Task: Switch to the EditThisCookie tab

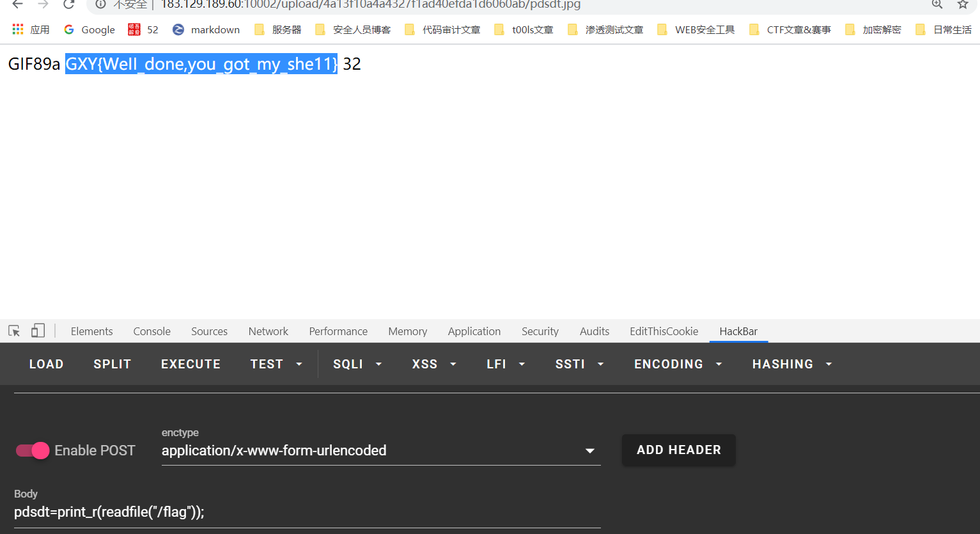Action: [664, 331]
